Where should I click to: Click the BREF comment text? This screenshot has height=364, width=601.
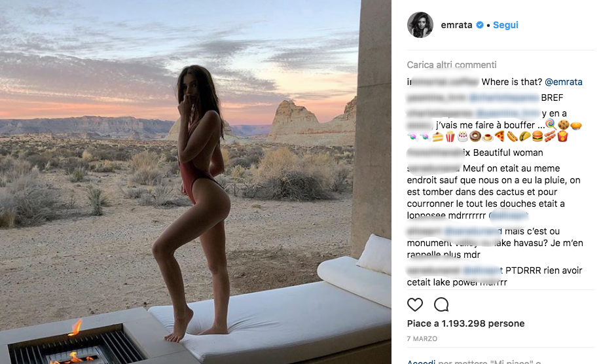[x=552, y=98]
